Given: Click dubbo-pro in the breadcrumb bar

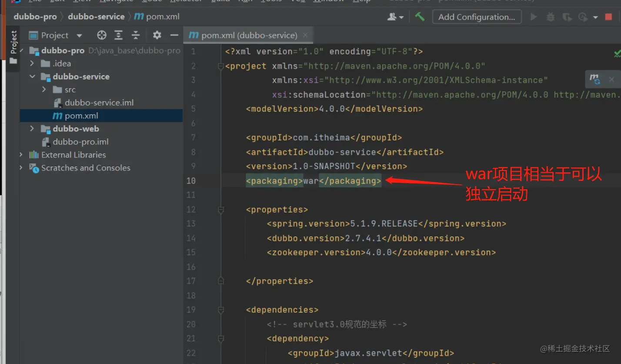Looking at the screenshot, I should 35,17.
